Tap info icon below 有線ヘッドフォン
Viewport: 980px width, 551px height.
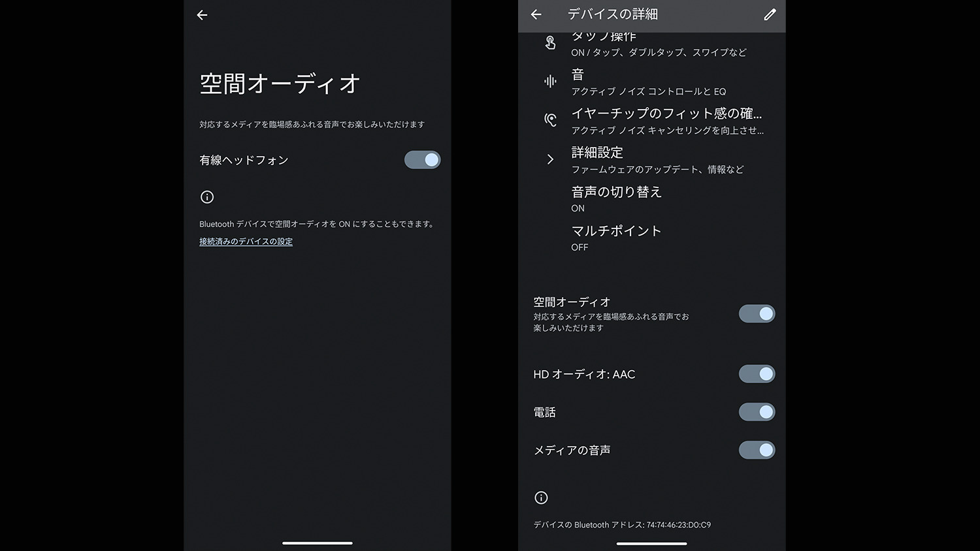[x=207, y=197]
